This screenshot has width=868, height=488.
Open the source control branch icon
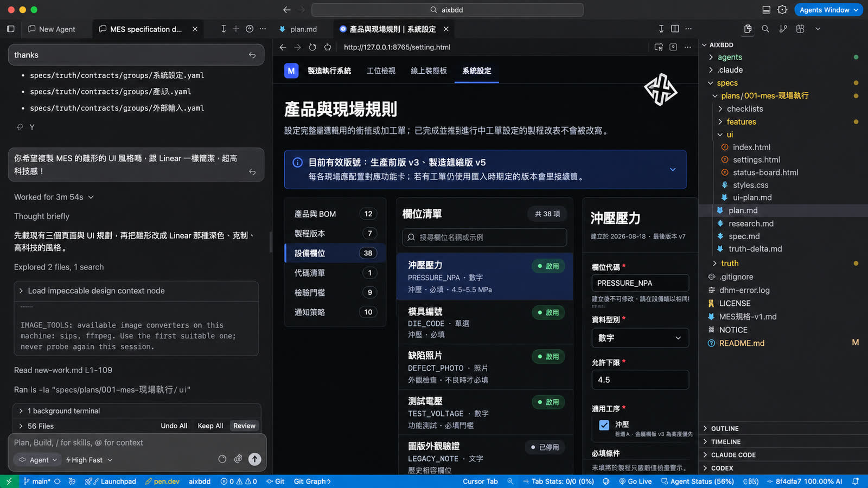point(783,29)
